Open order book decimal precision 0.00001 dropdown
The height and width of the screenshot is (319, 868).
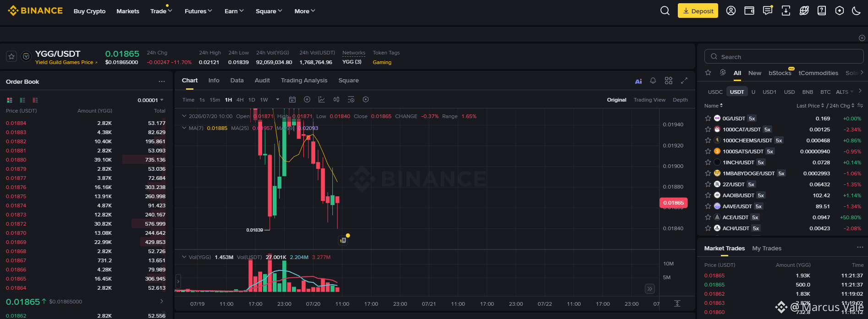coord(150,100)
